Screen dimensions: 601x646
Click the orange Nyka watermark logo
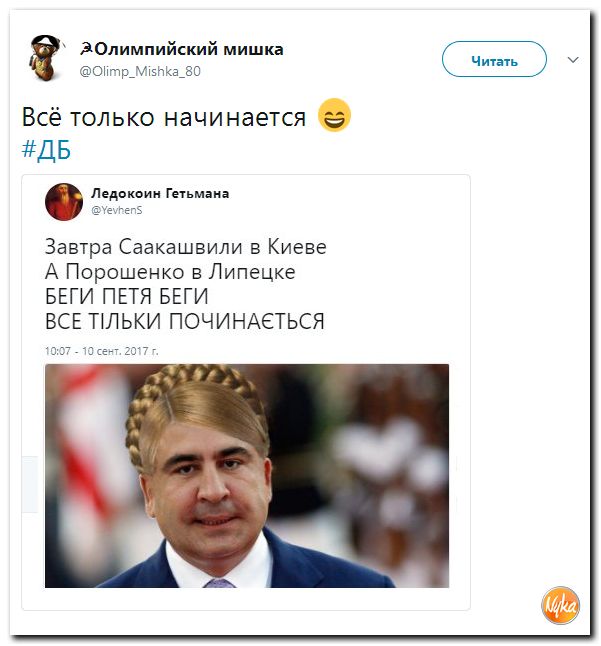[x=560, y=606]
